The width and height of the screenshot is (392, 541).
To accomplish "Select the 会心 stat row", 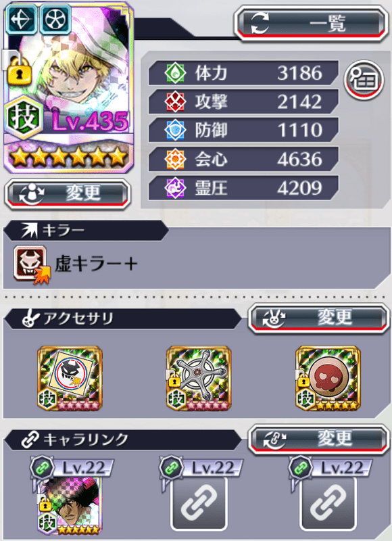I will click(x=243, y=159).
